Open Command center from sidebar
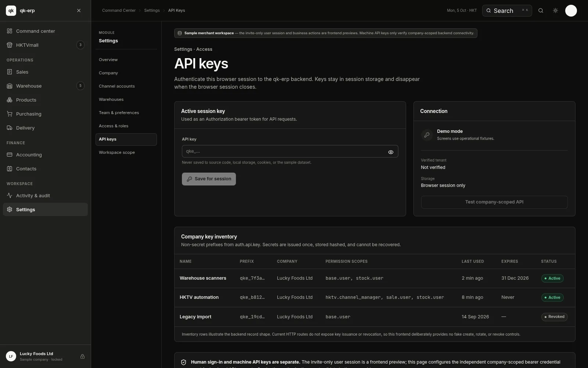The height and width of the screenshot is (368, 588). pyautogui.click(x=45, y=31)
